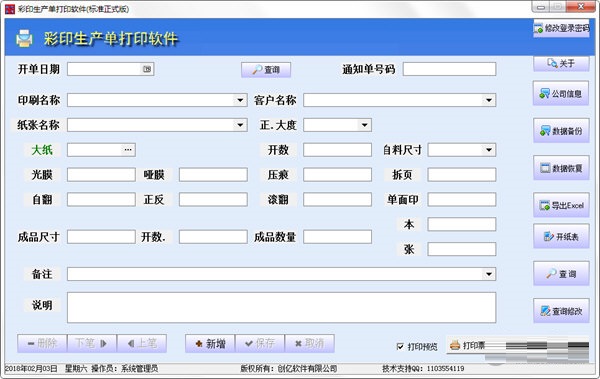The width and height of the screenshot is (600, 379).
Task: Expand the 自料尺寸 dropdown
Action: point(489,150)
